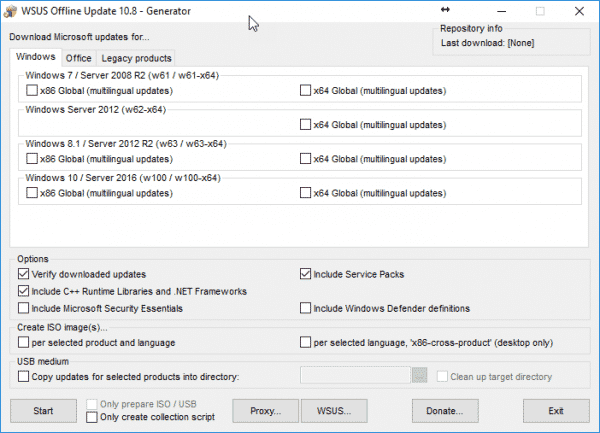This screenshot has height=433, width=600.
Task: Click the 'Create ISO image(s)...' group label
Action: [x=62, y=327]
